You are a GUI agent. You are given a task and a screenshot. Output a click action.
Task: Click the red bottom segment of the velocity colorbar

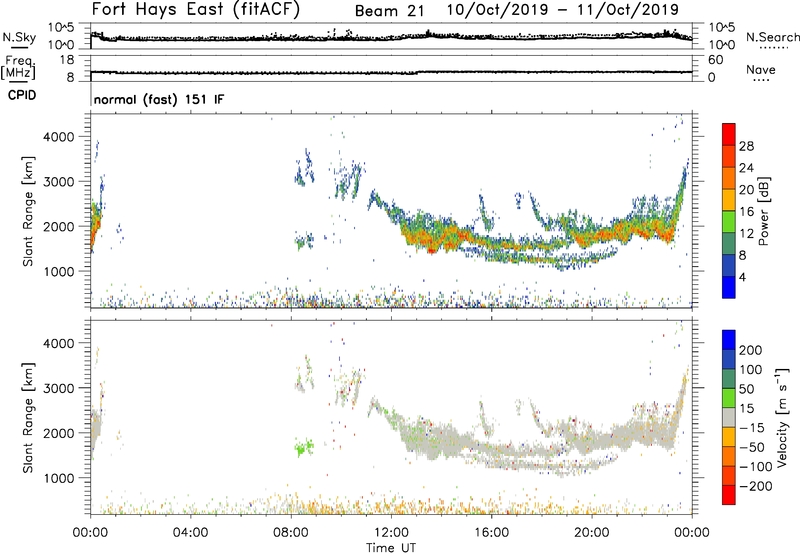coord(729,495)
